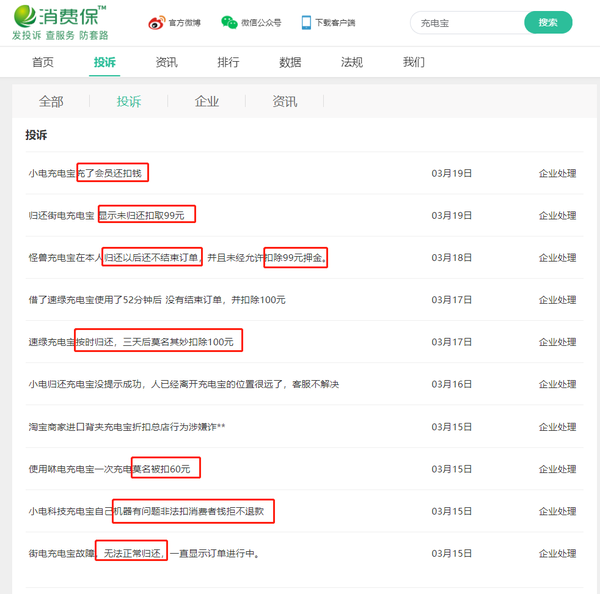Click the 微信公众号 WeChat icon

[229, 23]
